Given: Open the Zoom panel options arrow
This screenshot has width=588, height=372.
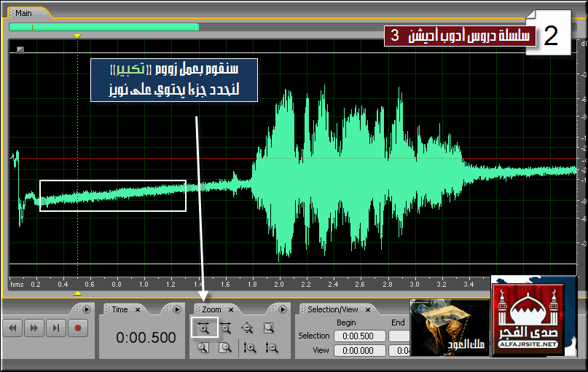Looking at the screenshot, I should pos(283,309).
